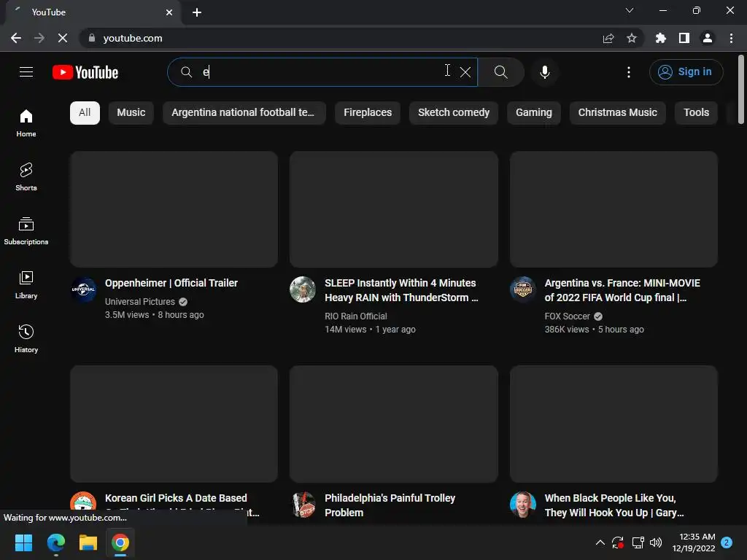Select the Tools filter chip

point(696,113)
